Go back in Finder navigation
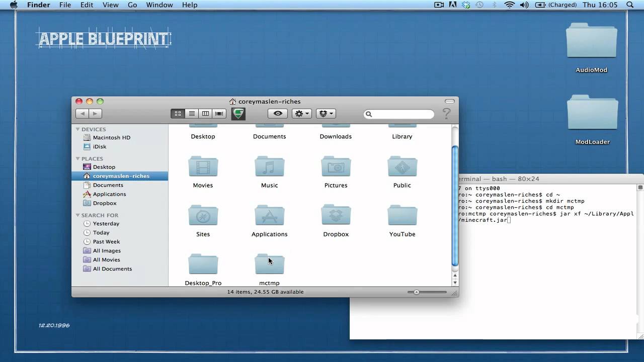Screen dimensions: 644x362 83,114
